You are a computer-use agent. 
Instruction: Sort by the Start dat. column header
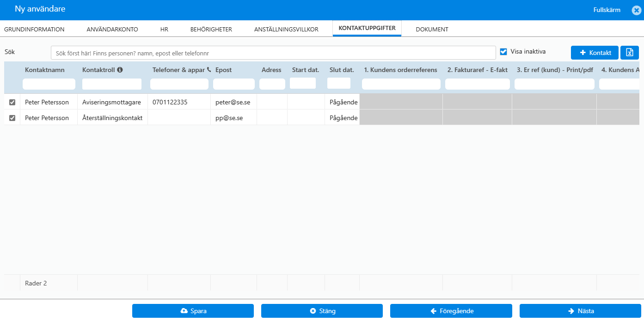point(306,70)
